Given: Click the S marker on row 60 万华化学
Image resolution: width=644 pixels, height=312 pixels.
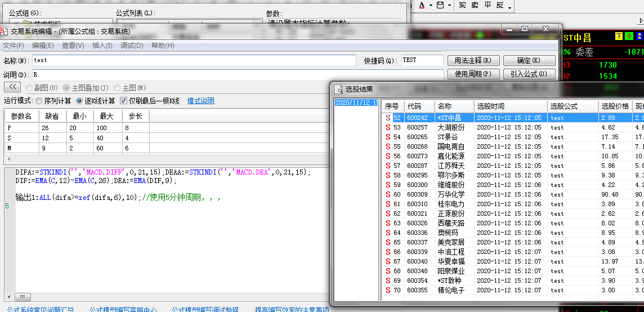Looking at the screenshot, I should pos(388,194).
